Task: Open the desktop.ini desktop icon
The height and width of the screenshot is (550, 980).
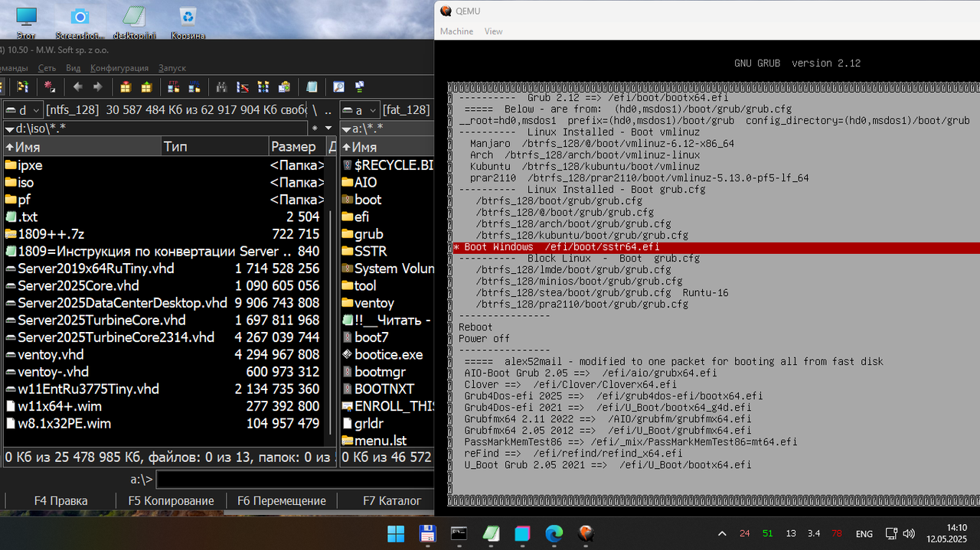Action: 133,23
